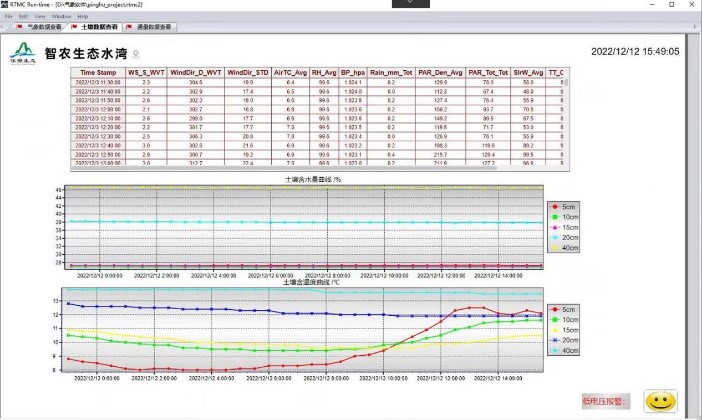The height and width of the screenshot is (420, 702).
Task: Open the tab overflow menu at far right of tab bar
Action: 694,27
